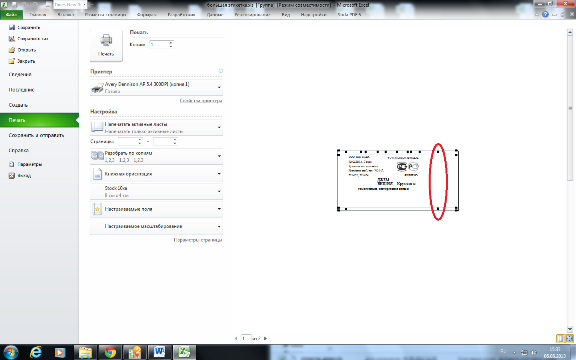
Task: Click the large Print button with printer icon
Action: (106, 45)
